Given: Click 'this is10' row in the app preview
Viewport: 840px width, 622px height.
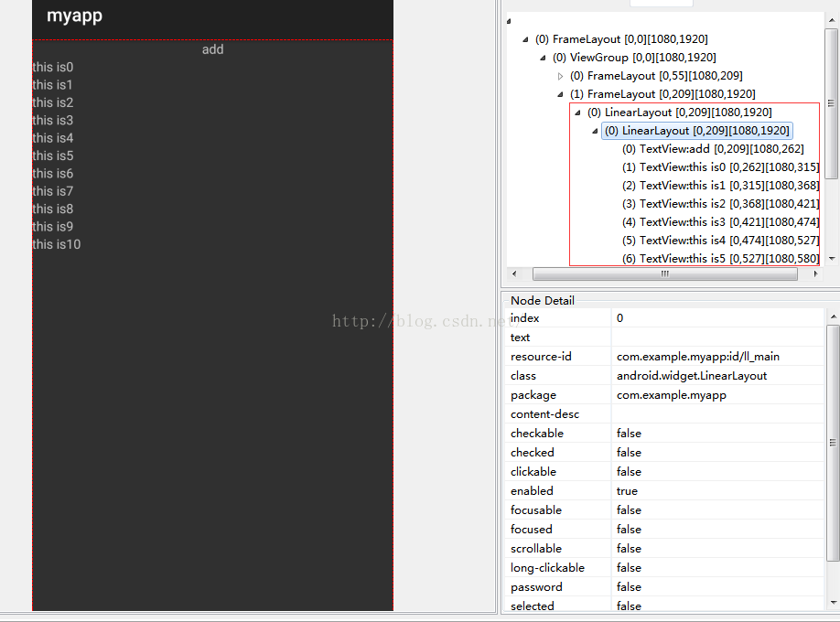Looking at the screenshot, I should 57,244.
